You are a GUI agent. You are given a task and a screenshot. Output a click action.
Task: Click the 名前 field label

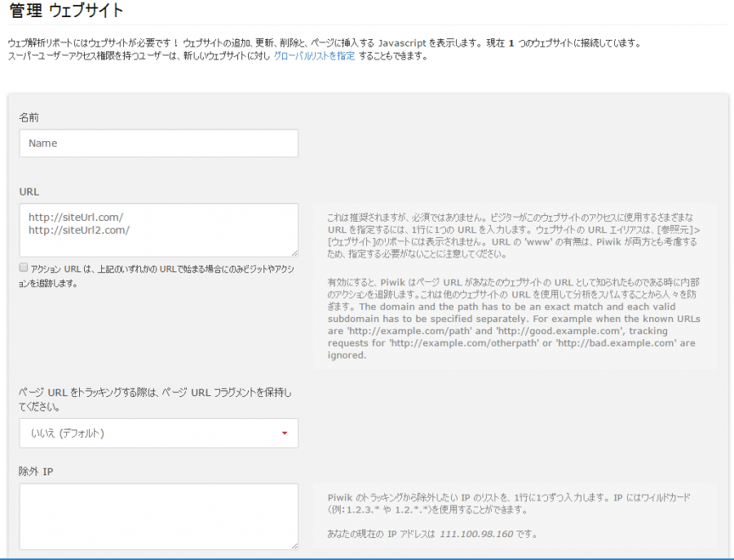[x=29, y=117]
